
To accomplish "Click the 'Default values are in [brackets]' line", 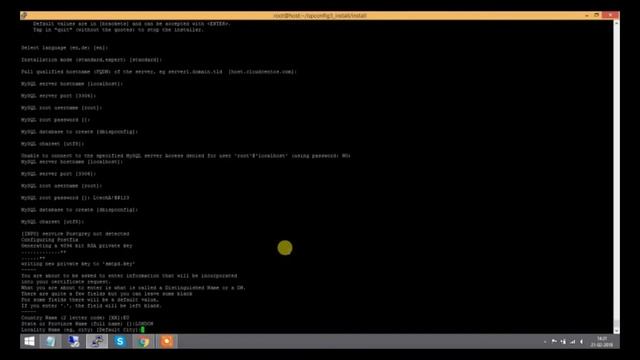I will click(132, 24).
